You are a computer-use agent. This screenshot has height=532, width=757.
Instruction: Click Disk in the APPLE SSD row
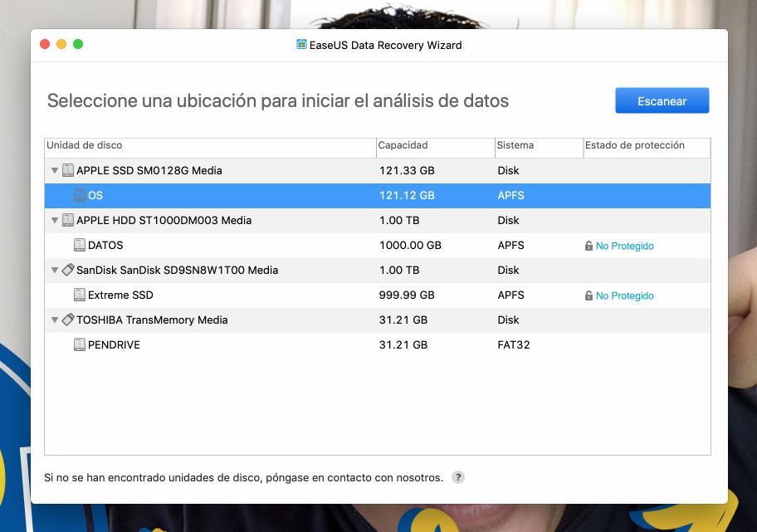508,170
